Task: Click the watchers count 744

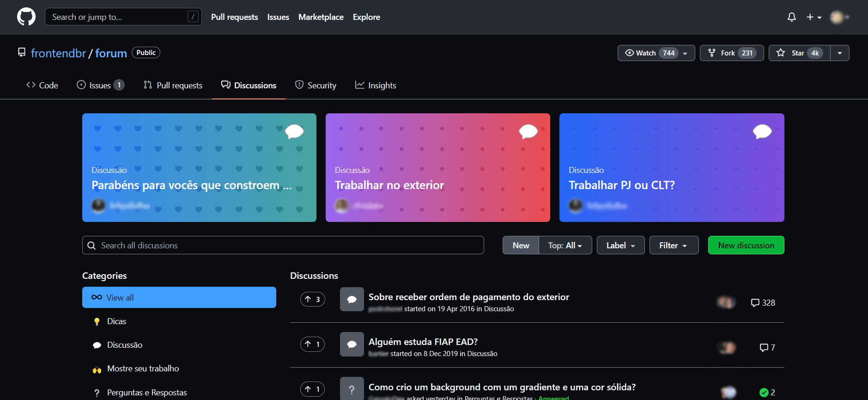Action: tap(668, 53)
